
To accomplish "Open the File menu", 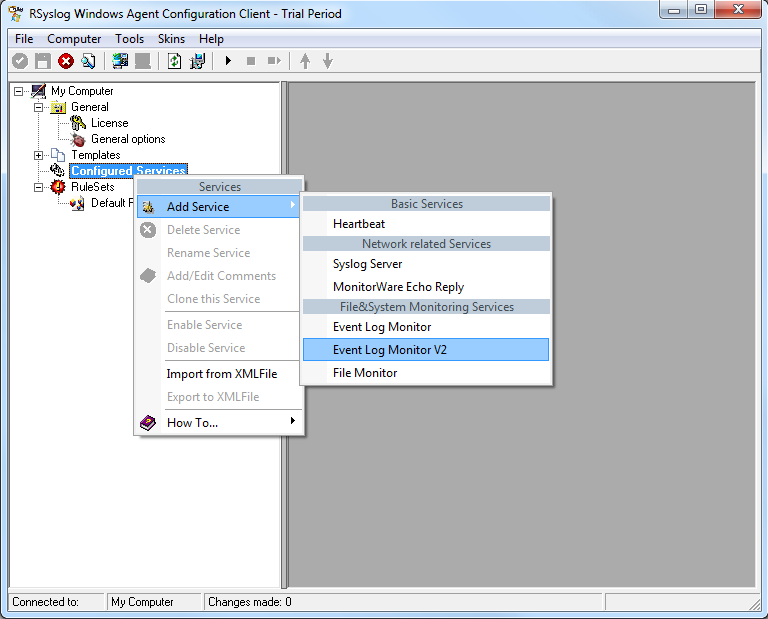I will click(24, 39).
